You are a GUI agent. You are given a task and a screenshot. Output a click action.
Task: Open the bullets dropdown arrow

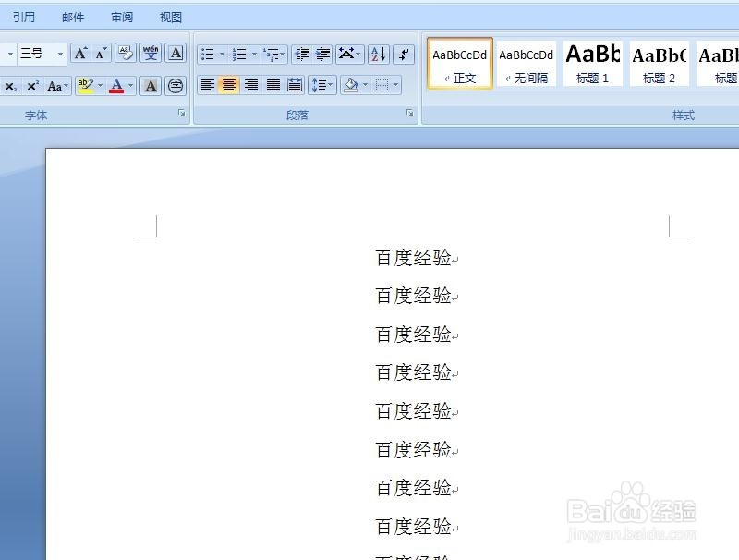222,55
